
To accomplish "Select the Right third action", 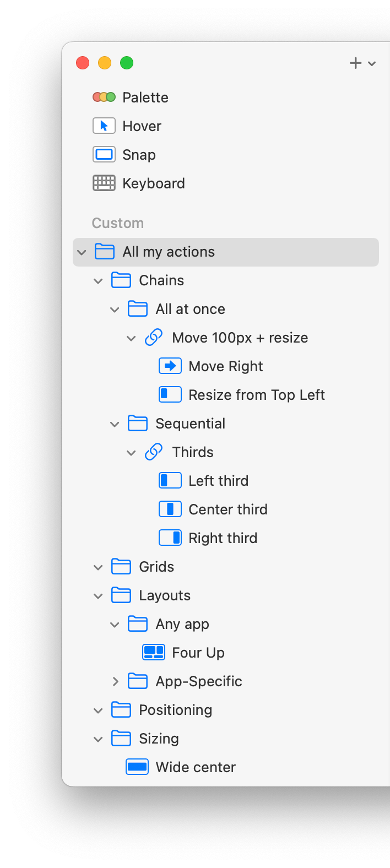I will pyautogui.click(x=223, y=538).
